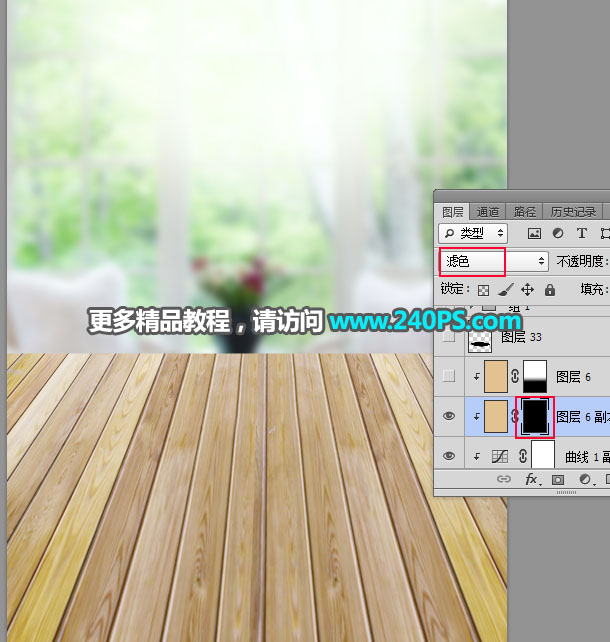Click the type layer filter icon

coord(582,233)
